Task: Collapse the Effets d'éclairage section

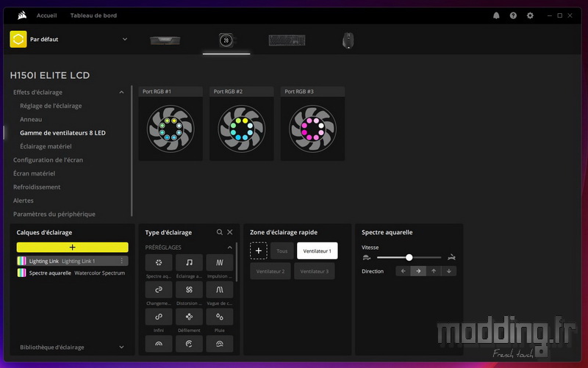Action: pyautogui.click(x=121, y=93)
